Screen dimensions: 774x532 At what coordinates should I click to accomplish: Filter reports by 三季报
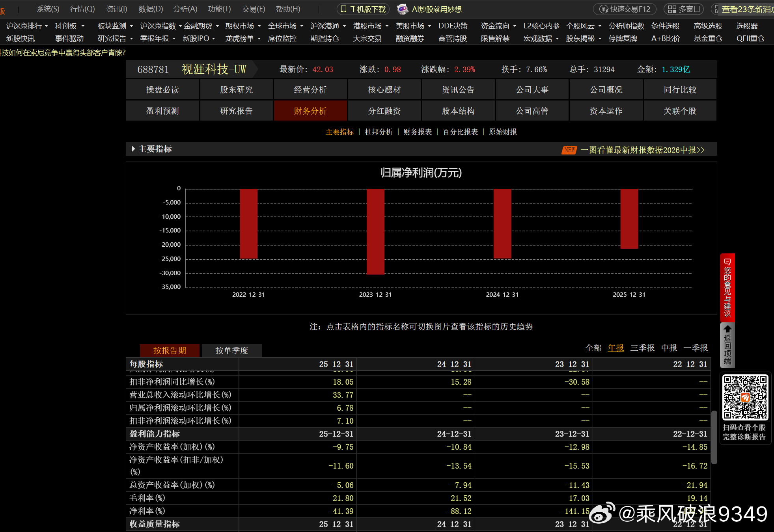click(x=642, y=348)
